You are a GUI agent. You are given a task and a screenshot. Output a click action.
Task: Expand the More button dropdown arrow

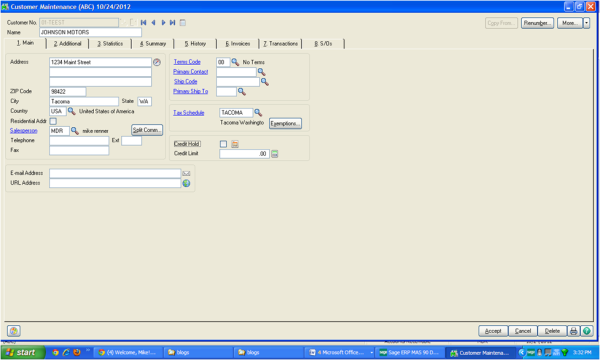tap(586, 23)
